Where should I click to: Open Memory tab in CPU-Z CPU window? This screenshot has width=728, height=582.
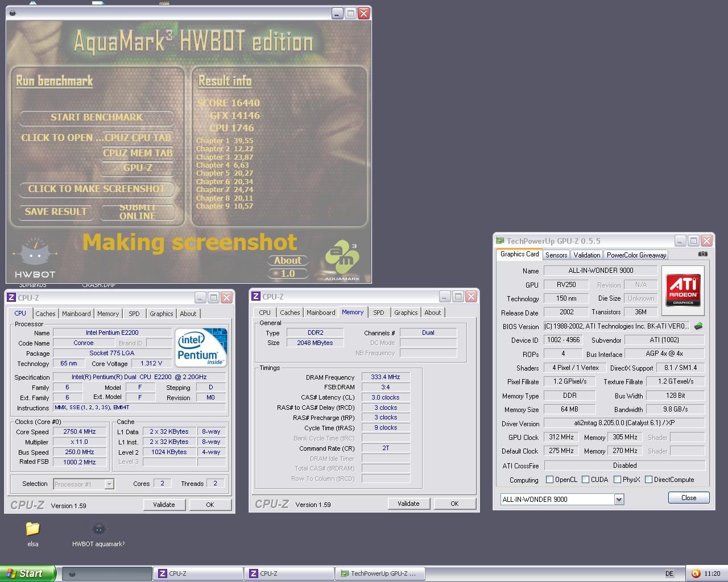coord(108,314)
